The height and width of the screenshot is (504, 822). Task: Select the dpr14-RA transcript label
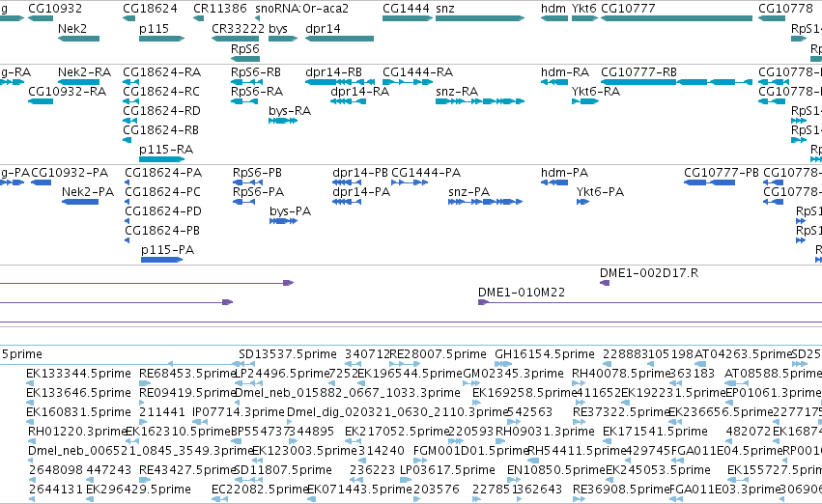(x=359, y=91)
